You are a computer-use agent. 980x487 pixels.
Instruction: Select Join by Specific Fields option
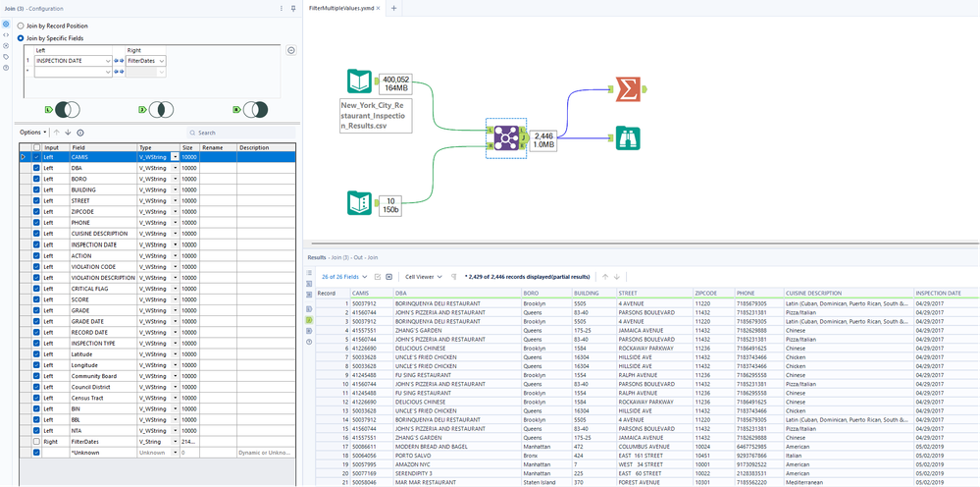[x=22, y=37]
